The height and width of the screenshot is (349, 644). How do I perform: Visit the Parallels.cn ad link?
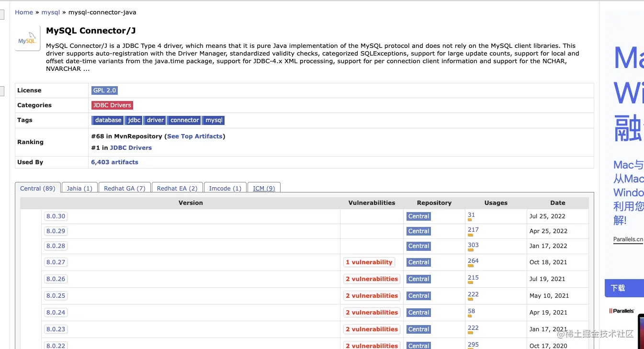628,239
